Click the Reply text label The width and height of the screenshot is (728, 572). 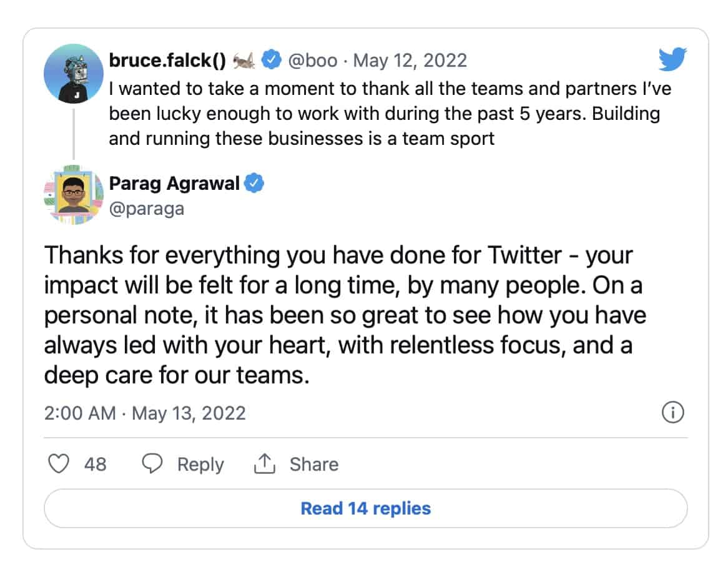200,464
